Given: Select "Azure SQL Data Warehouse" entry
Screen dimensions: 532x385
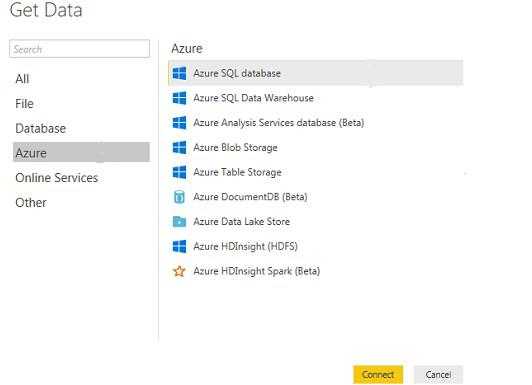Looking at the screenshot, I should point(253,98).
